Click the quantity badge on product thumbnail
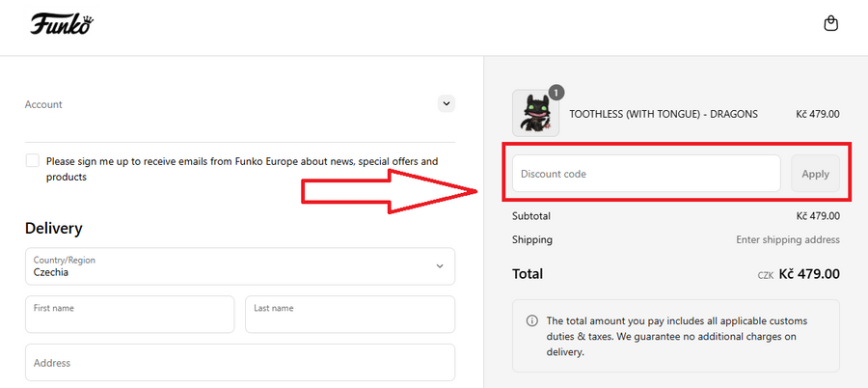Viewport: 868px width, 388px height. [x=556, y=93]
